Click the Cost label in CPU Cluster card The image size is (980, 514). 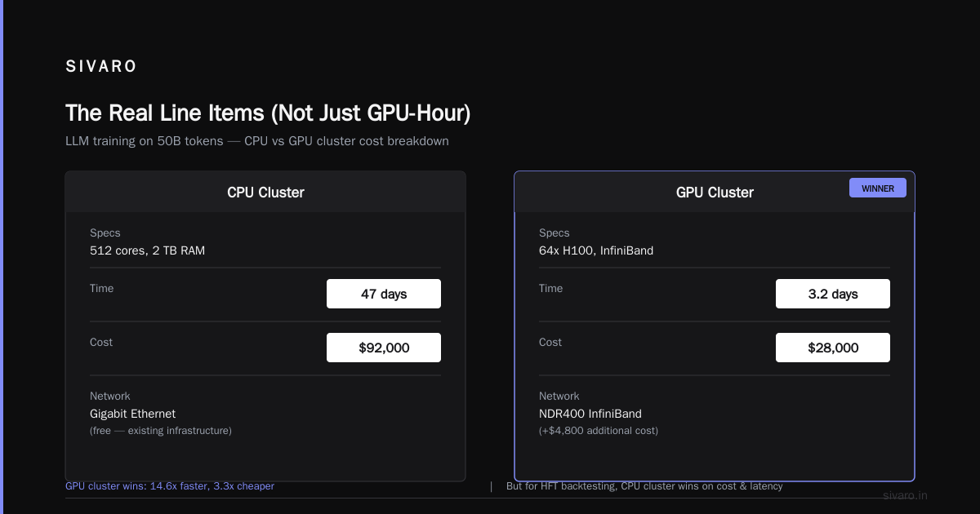pyautogui.click(x=101, y=342)
